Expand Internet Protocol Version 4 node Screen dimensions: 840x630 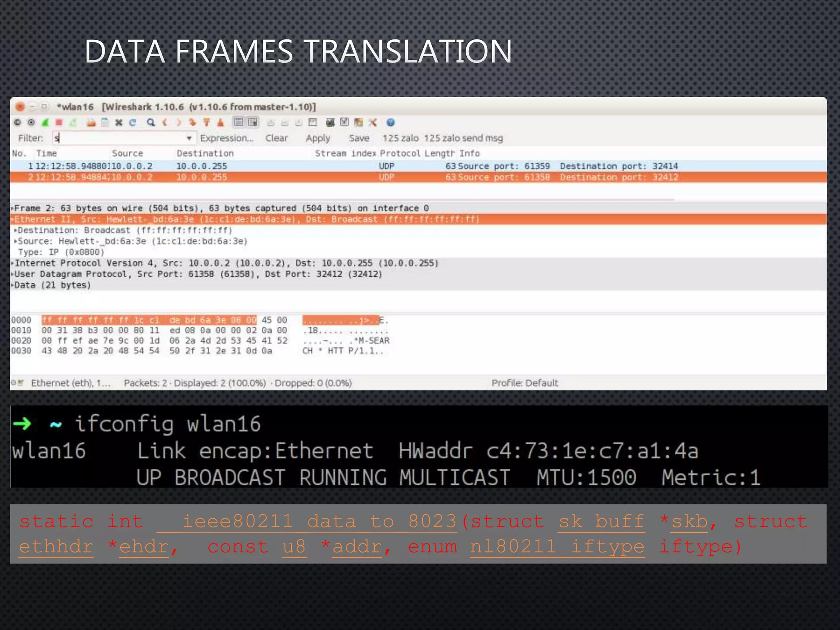pos(12,263)
